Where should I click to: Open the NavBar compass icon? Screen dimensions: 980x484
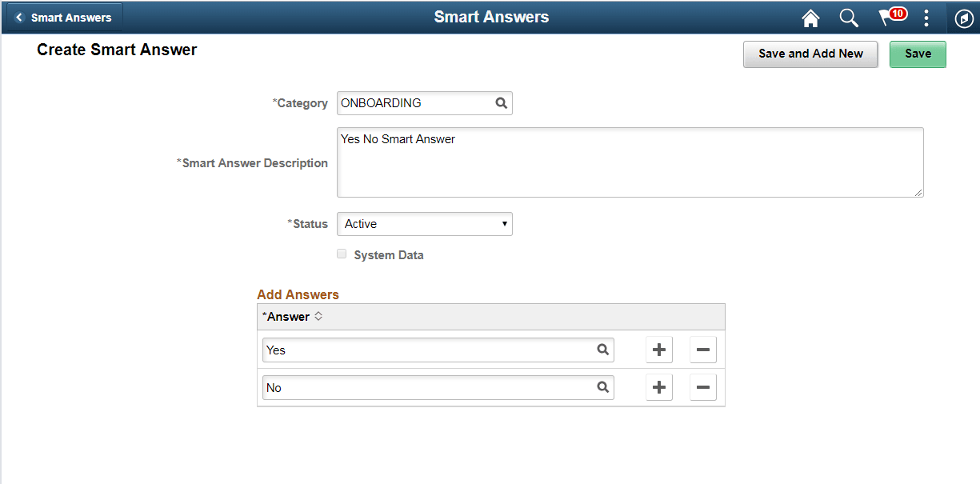tap(963, 18)
